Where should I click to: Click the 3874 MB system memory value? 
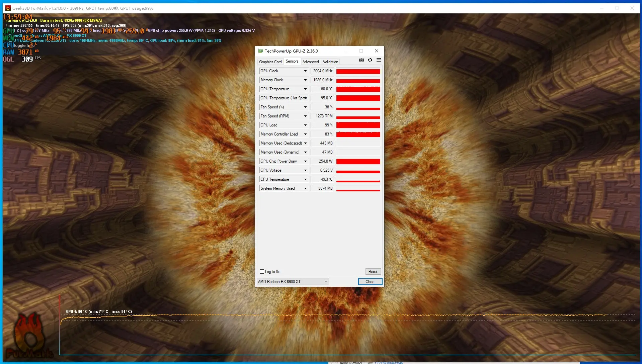[322, 188]
